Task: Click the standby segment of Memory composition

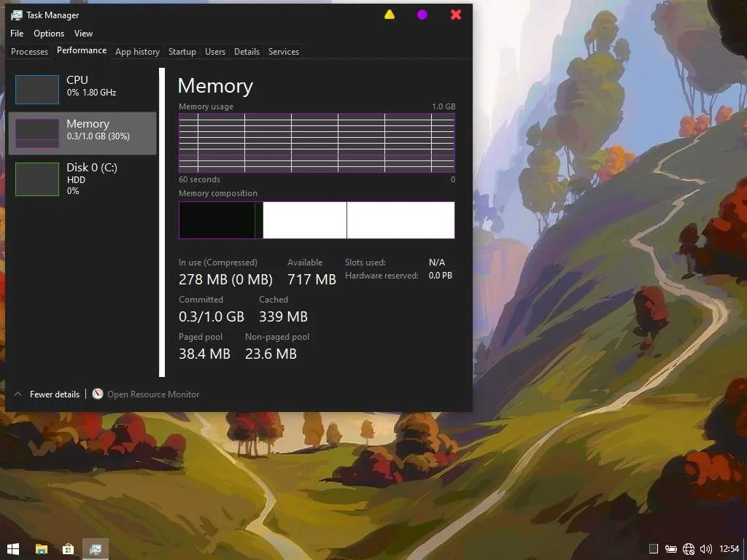Action: [x=305, y=220]
